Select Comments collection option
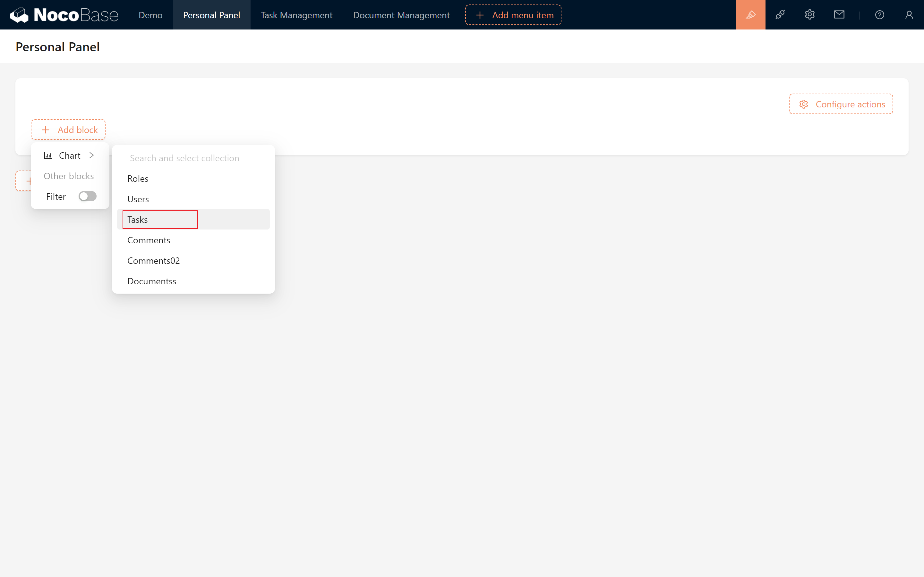 click(x=148, y=239)
